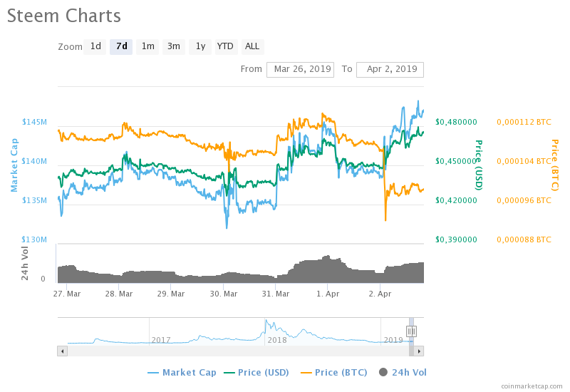Select the 1y zoom range
The height and width of the screenshot is (392, 570).
tap(200, 46)
